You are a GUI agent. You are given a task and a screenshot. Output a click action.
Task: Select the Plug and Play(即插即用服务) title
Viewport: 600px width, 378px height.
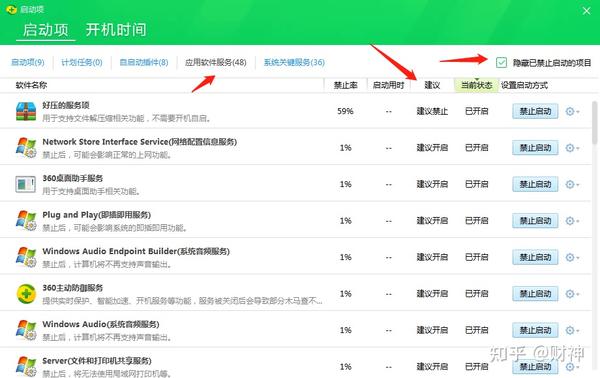[96, 215]
